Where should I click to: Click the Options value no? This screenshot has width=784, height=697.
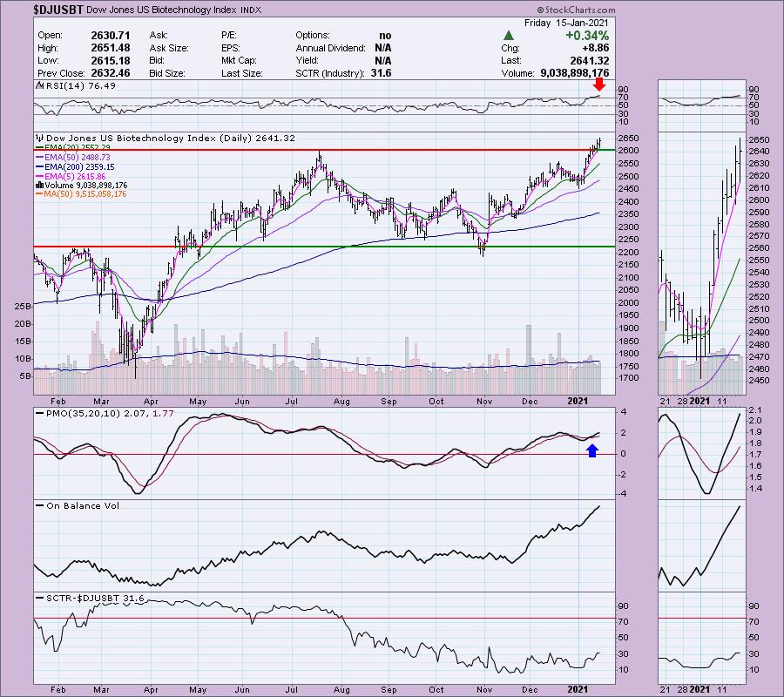pos(385,36)
